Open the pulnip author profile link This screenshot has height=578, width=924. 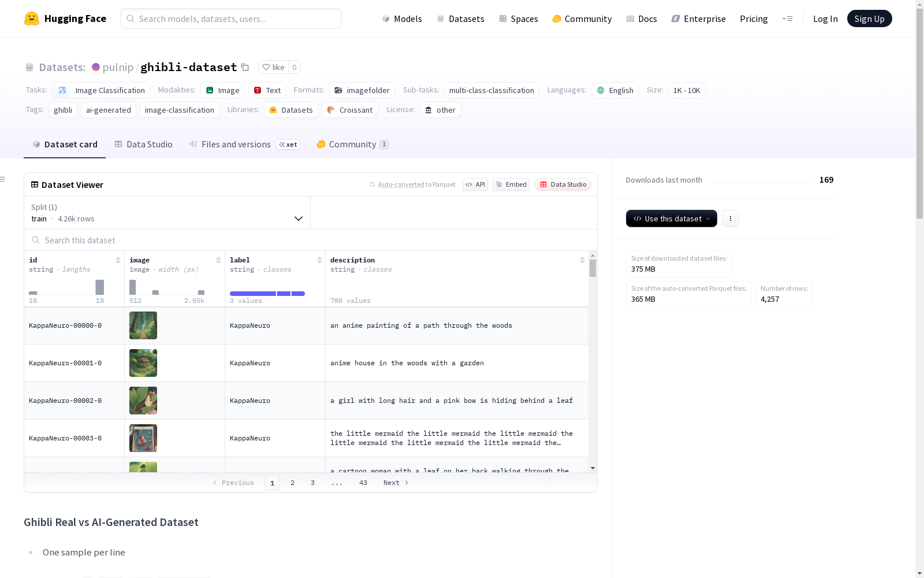(118, 67)
